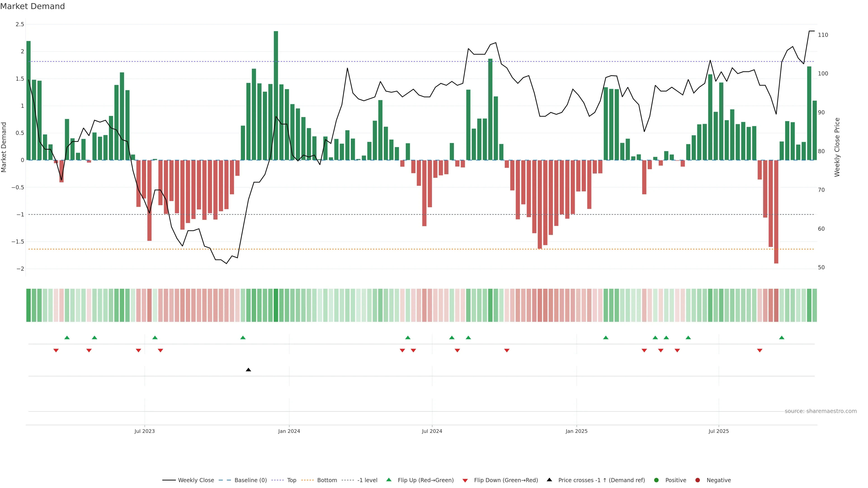Click the leftmost green Flip Up triangle marker
The height and width of the screenshot is (488, 868).
67,338
